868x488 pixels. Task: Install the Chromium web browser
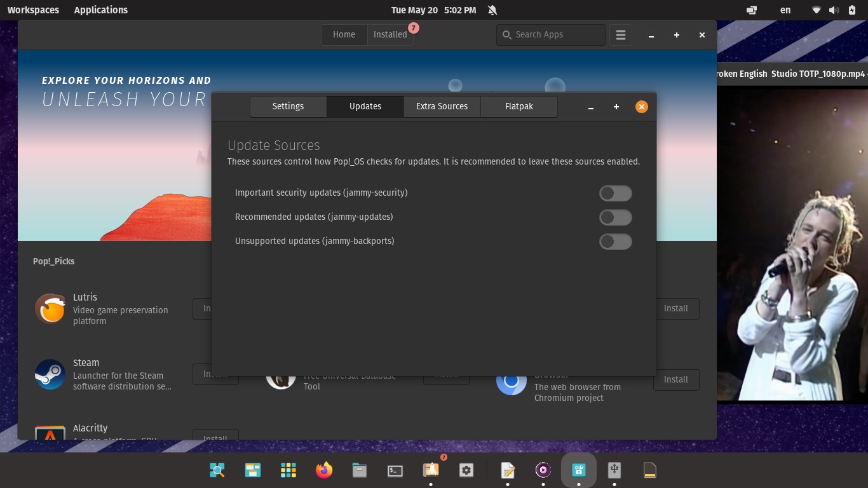point(676,380)
